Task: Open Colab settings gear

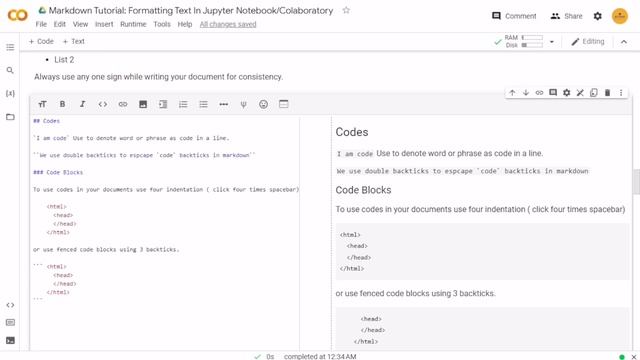Action: 598,16
